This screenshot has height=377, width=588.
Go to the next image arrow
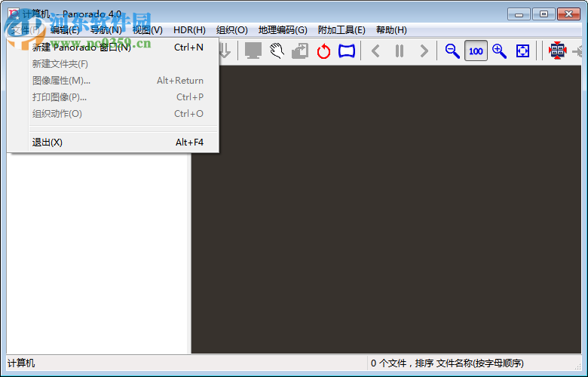click(424, 51)
